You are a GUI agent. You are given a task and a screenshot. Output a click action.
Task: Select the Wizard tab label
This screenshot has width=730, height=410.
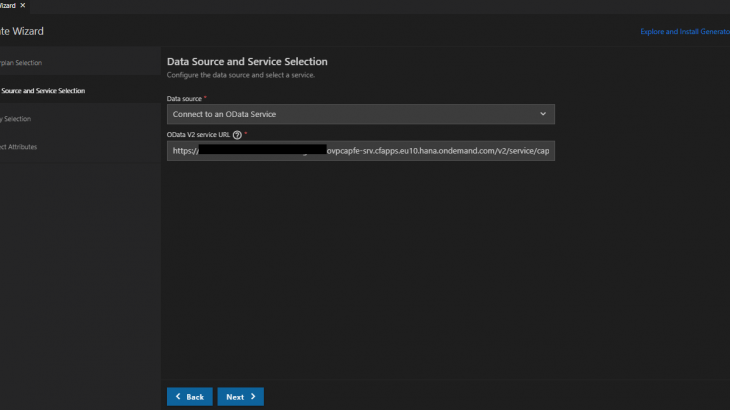pos(7,5)
